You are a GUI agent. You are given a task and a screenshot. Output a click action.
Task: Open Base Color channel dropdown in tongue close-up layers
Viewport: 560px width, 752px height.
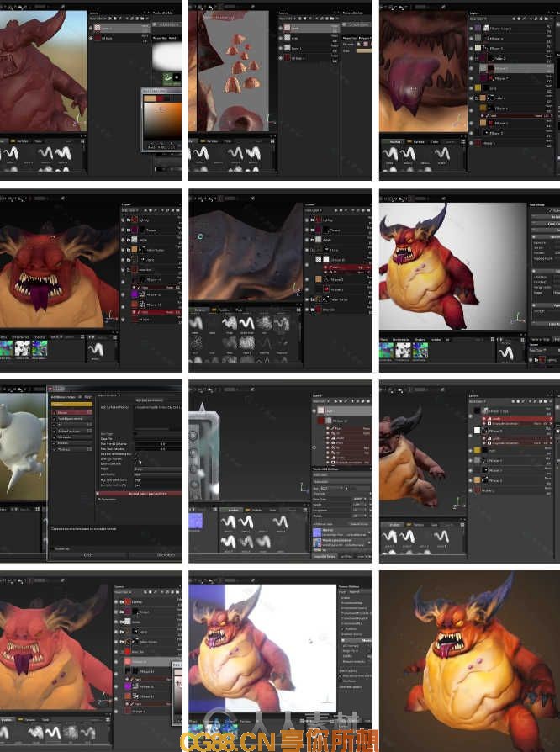tap(478, 19)
